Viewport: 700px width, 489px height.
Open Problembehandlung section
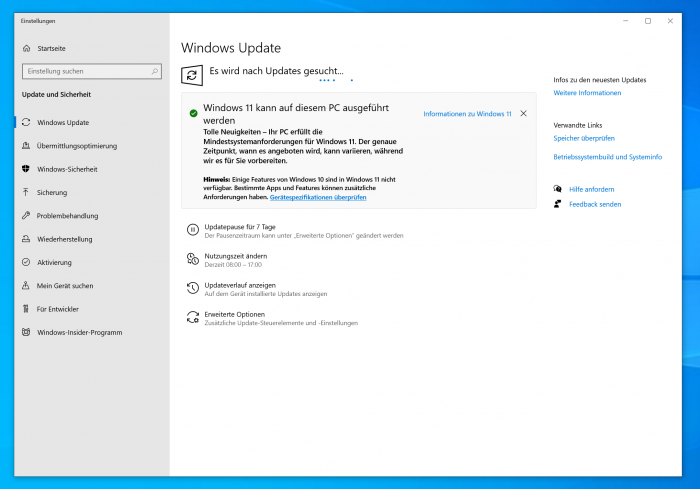coord(67,216)
